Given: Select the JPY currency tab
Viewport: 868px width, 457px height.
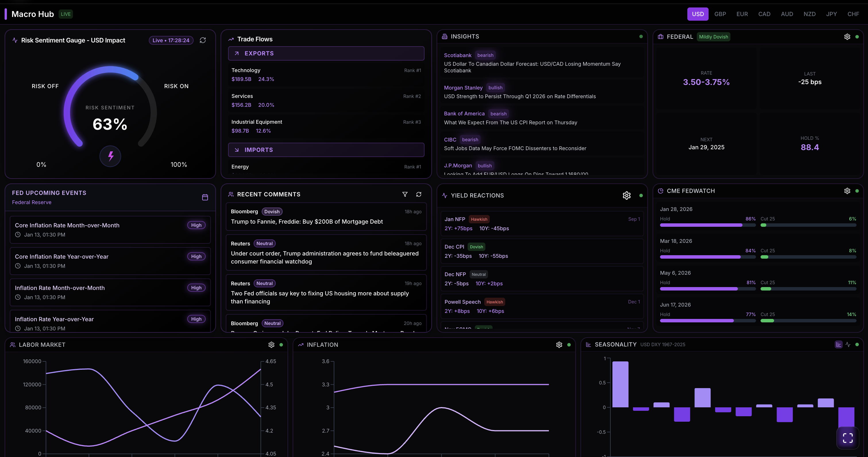Looking at the screenshot, I should pyautogui.click(x=832, y=14).
